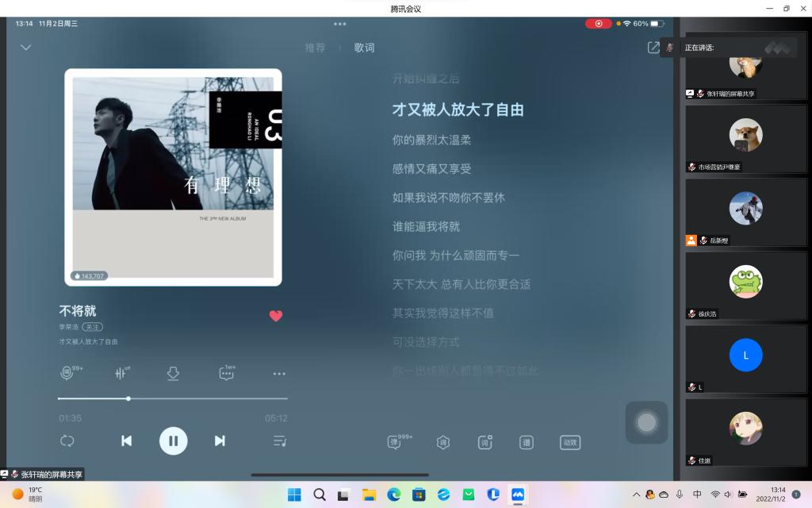The width and height of the screenshot is (812, 508).
Task: Click the microphone icon in the system tray
Action: coord(680,495)
